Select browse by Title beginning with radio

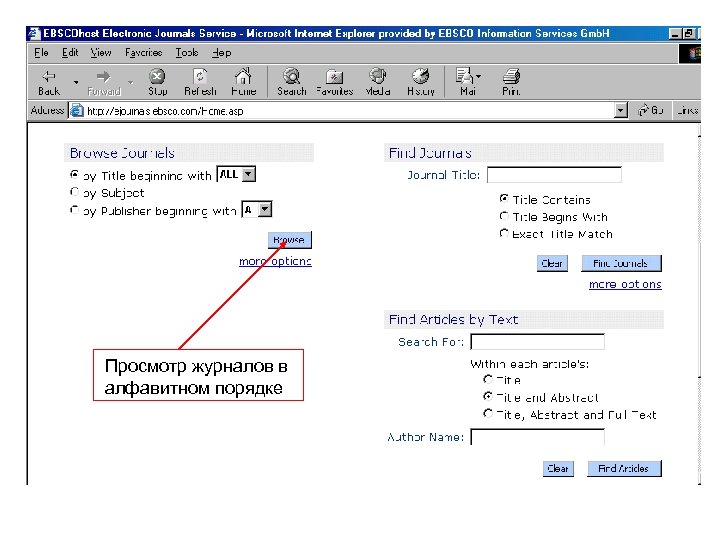pos(74,174)
